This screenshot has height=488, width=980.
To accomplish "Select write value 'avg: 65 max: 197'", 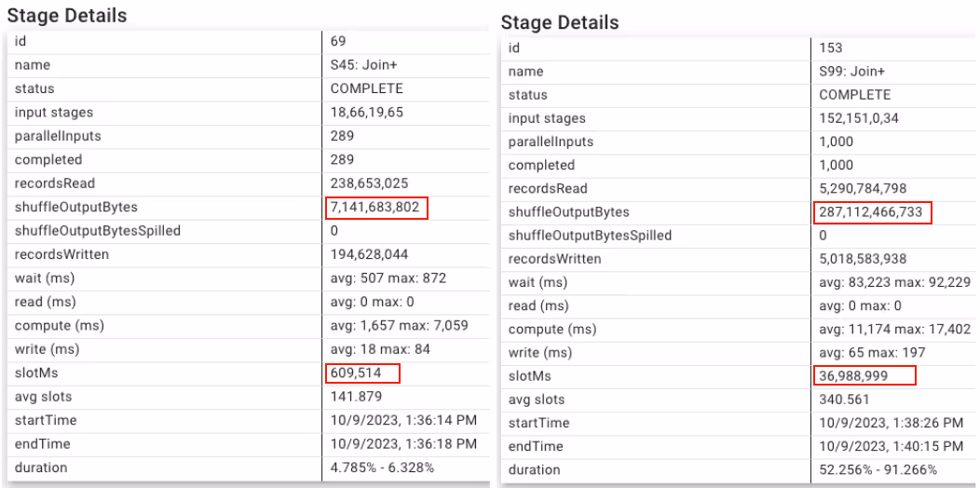I will 872,352.
